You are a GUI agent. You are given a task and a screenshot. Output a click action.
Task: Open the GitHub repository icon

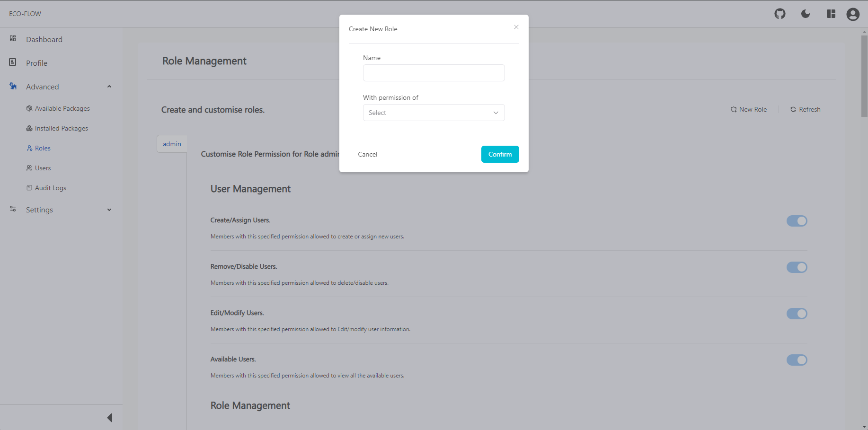tap(780, 14)
